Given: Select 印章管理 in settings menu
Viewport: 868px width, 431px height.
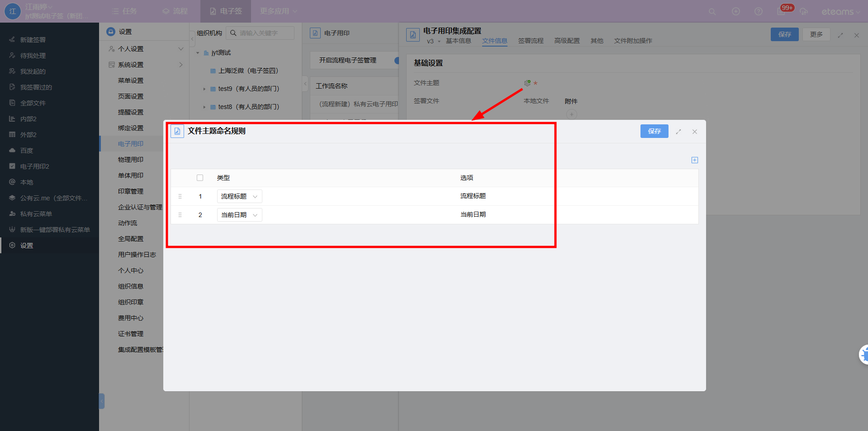Looking at the screenshot, I should (x=131, y=191).
